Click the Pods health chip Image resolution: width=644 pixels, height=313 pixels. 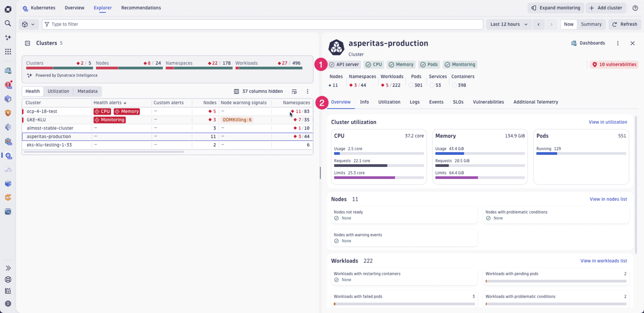(429, 64)
